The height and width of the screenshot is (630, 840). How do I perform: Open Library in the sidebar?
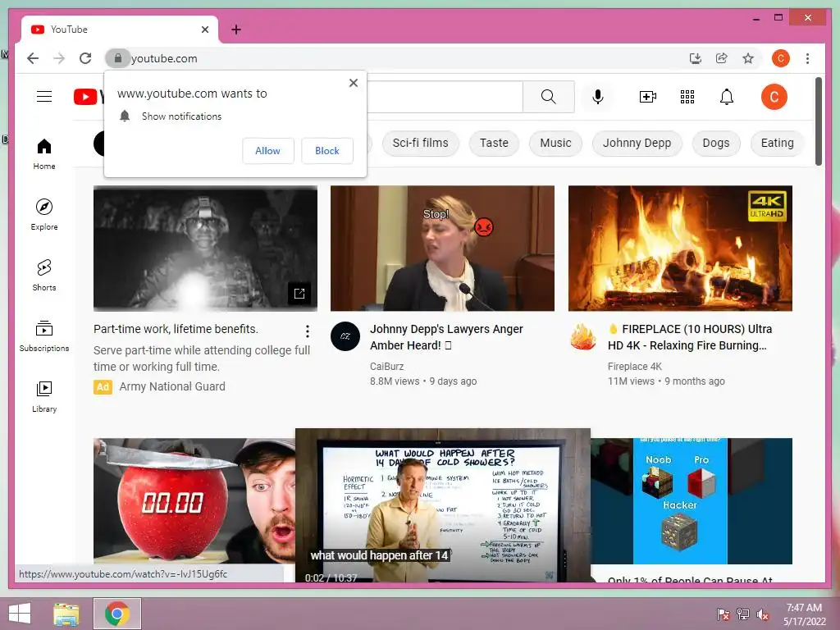(x=44, y=396)
